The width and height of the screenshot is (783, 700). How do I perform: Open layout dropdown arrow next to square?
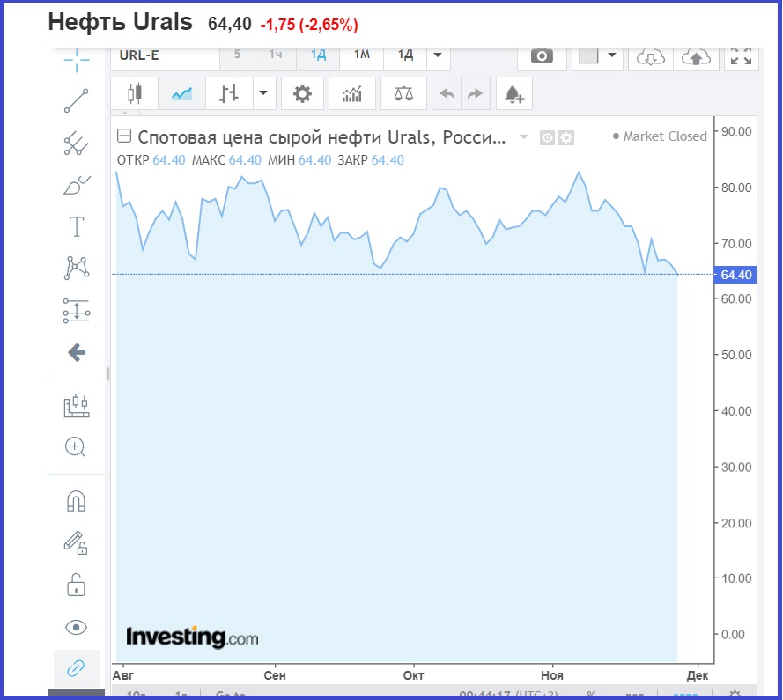pos(612,55)
